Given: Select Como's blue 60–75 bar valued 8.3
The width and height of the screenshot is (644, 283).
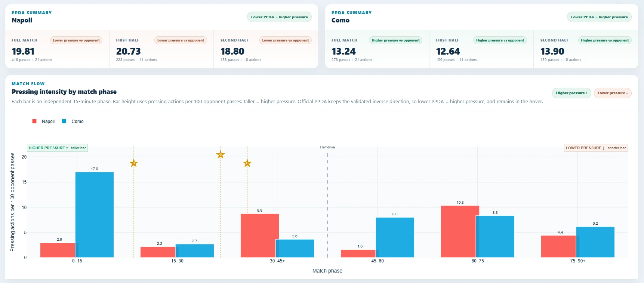Looking at the screenshot, I should click(x=495, y=237).
